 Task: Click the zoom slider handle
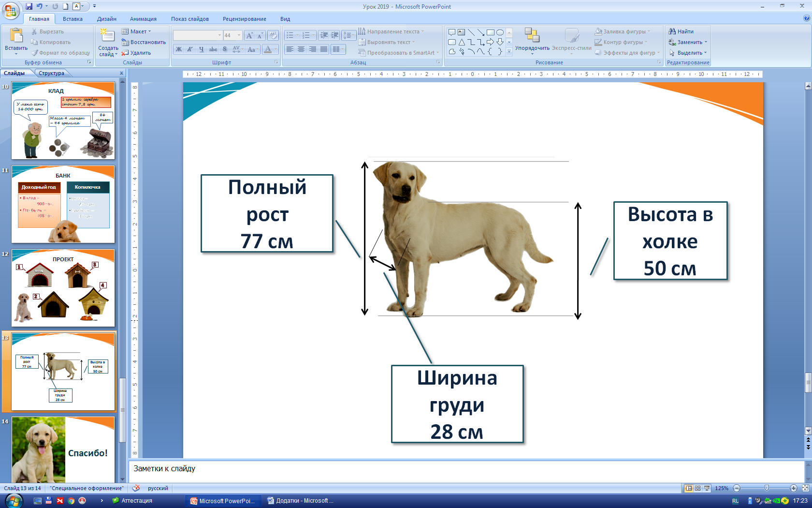767,488
